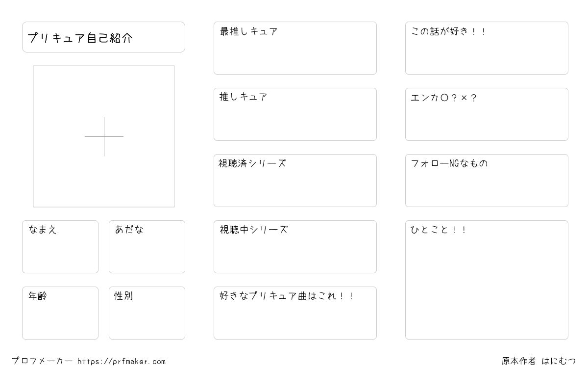
Task: Select the 視聴済シリーズ box
Action: click(295, 181)
